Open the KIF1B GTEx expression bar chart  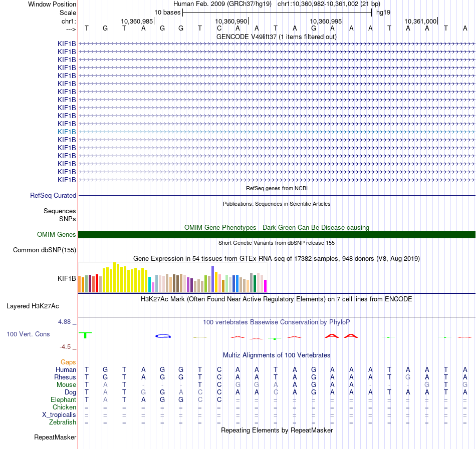pos(172,277)
